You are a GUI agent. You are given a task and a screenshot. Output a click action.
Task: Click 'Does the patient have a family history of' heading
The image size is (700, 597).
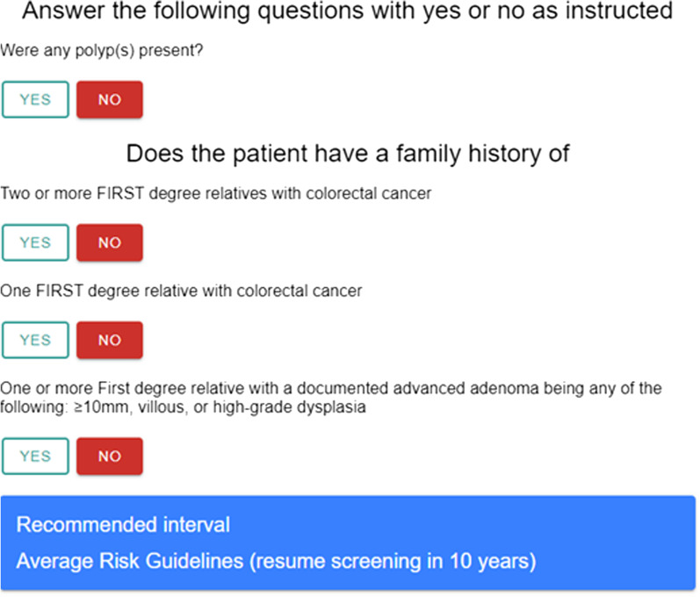pos(348,155)
